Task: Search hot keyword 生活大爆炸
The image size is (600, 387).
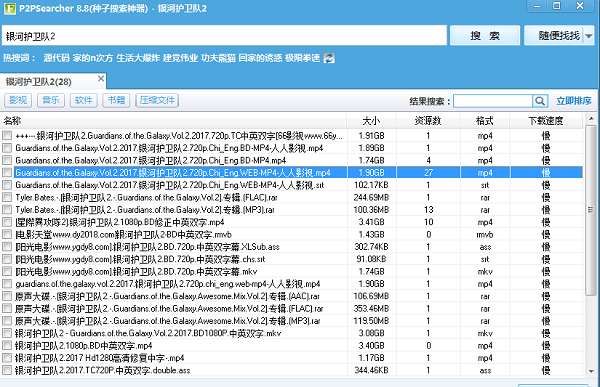Action: [x=138, y=58]
